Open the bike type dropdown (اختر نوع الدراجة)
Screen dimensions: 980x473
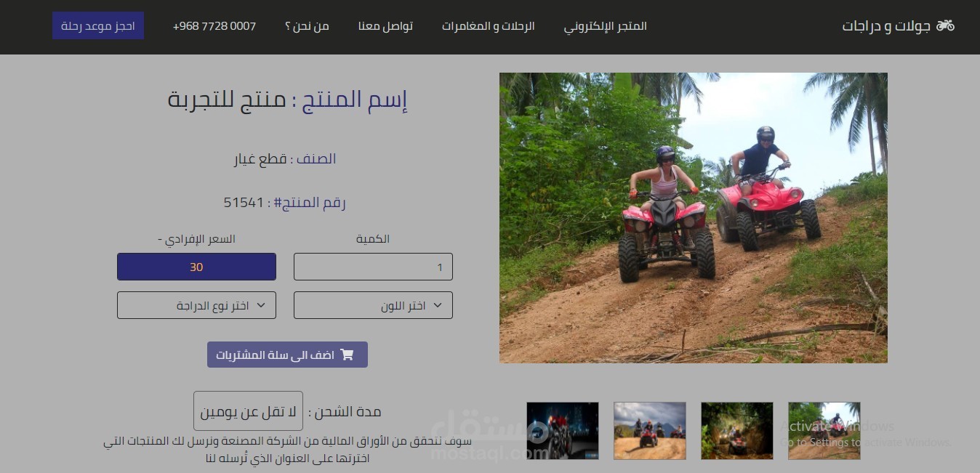(196, 305)
